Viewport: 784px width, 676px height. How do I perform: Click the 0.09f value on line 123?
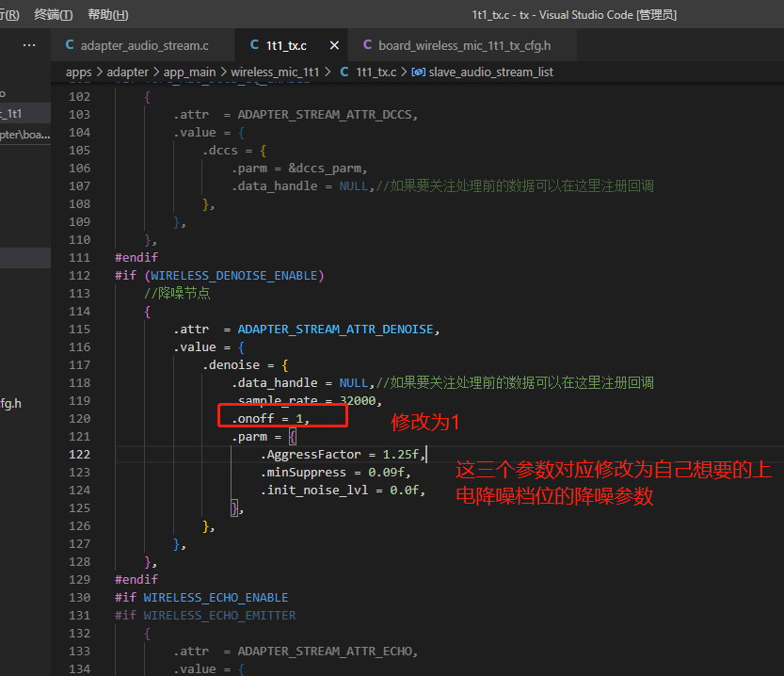tap(386, 473)
